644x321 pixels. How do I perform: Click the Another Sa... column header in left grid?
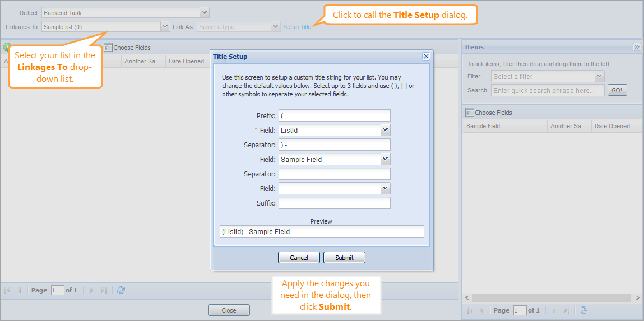pyautogui.click(x=143, y=61)
